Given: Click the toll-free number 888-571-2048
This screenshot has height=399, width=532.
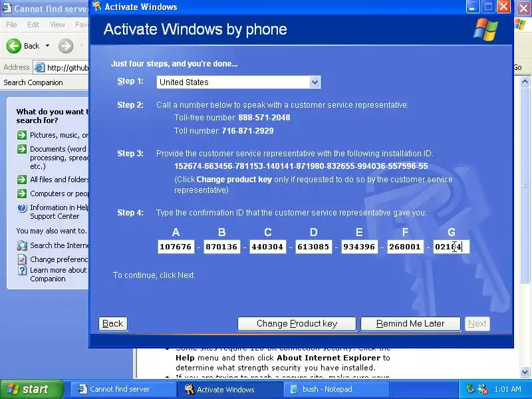Looking at the screenshot, I should [264, 118].
